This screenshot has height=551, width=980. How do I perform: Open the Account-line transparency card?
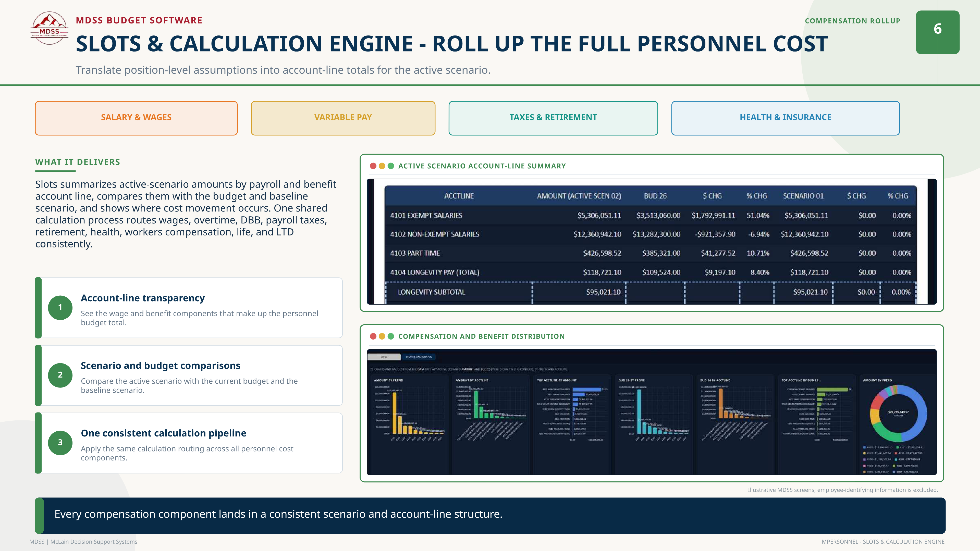point(189,308)
